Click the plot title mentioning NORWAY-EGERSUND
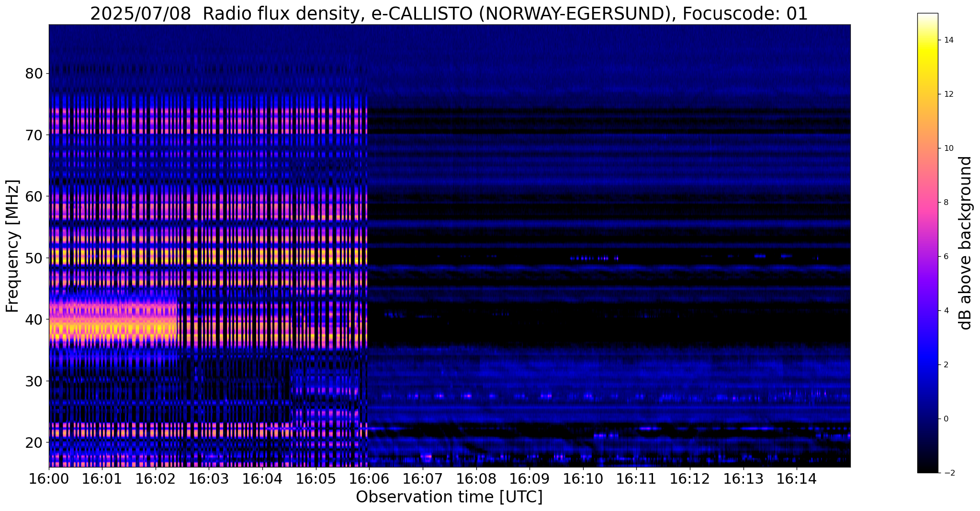The height and width of the screenshot is (511, 980). 449,13
